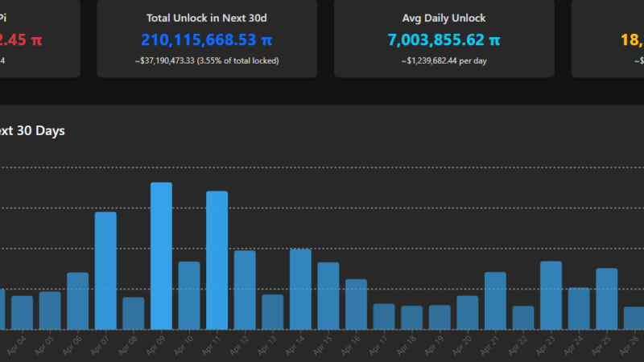Click the ~$1,239,682.44 per day text

[x=444, y=60]
